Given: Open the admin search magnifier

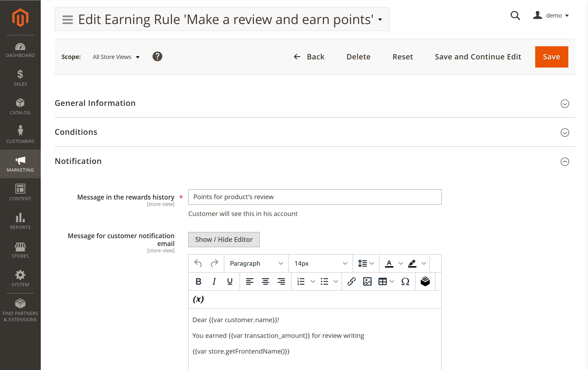Looking at the screenshot, I should (x=515, y=16).
